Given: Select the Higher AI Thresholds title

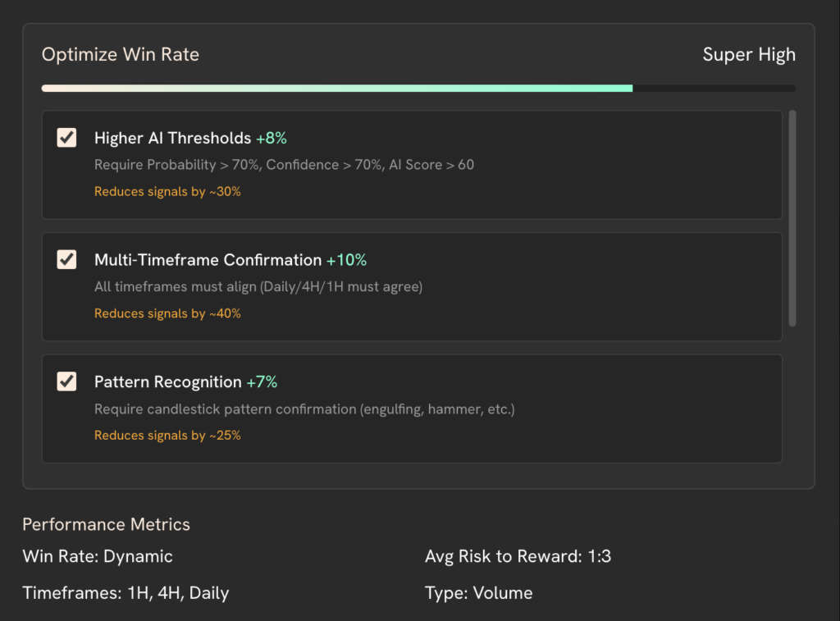Looking at the screenshot, I should pyautogui.click(x=172, y=138).
